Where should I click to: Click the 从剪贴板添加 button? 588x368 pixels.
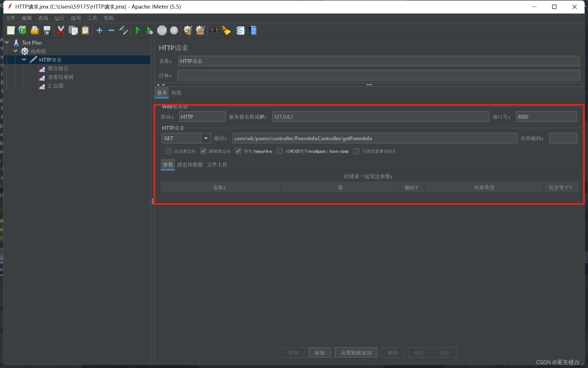(x=356, y=352)
